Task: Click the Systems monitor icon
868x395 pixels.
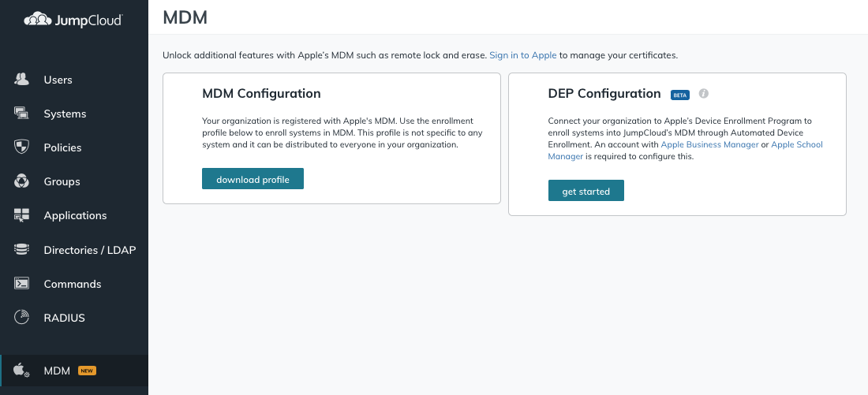Action: point(21,114)
